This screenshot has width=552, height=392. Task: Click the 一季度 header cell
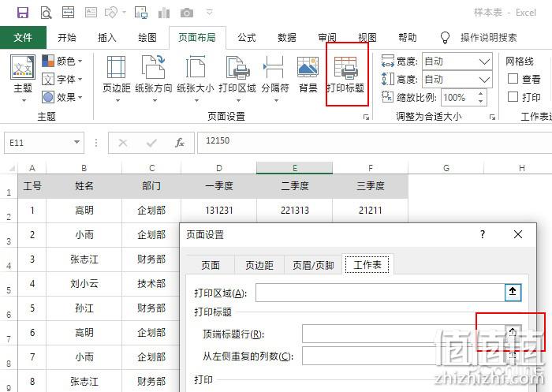pos(219,186)
